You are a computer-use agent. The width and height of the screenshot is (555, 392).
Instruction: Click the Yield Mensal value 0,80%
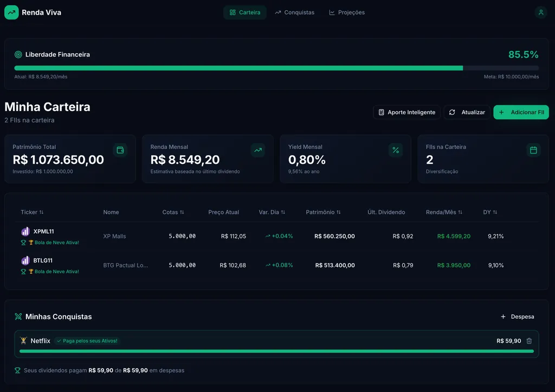click(307, 160)
